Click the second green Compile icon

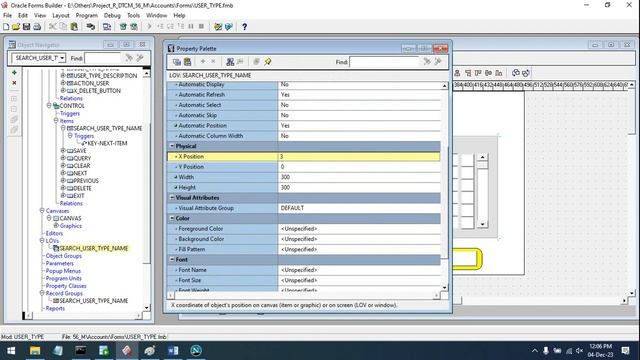click(x=133, y=27)
